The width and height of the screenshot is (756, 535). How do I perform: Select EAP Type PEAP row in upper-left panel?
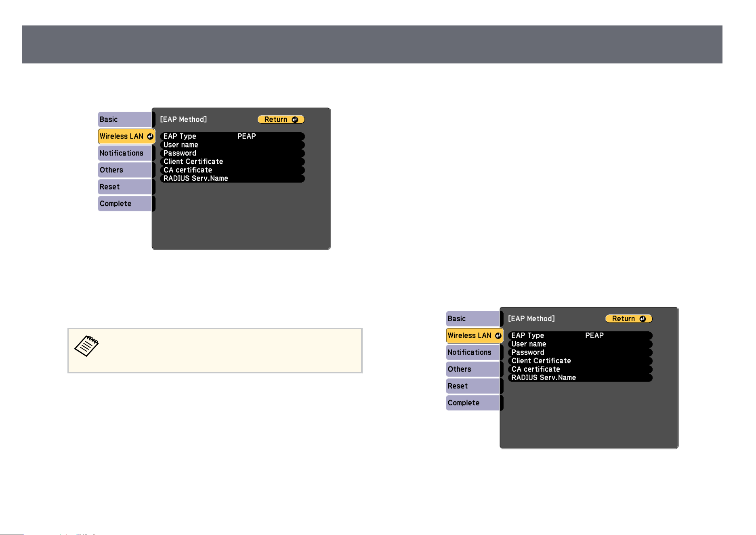[232, 136]
